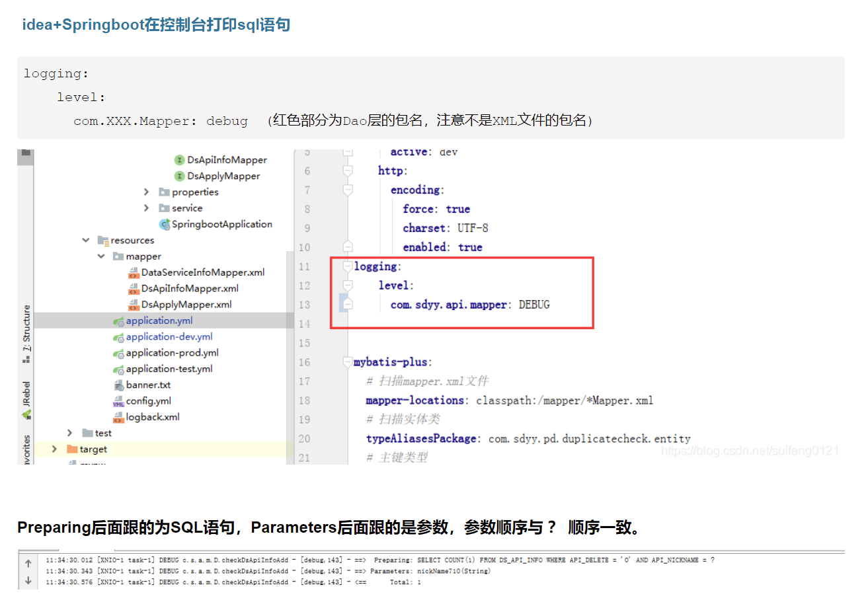The width and height of the screenshot is (868, 612).
Task: Select SpringbootApplication in the project tree
Action: [222, 224]
